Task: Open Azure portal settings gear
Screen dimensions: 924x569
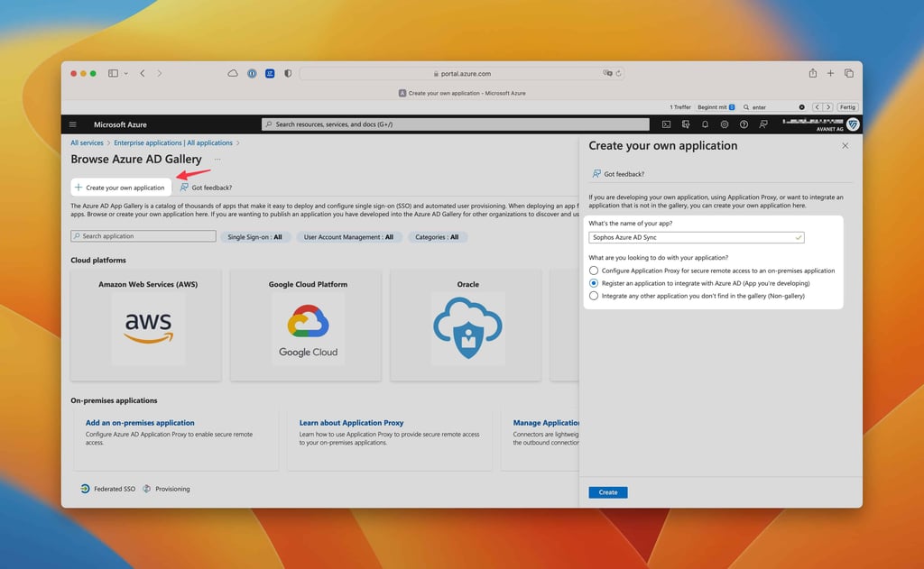Action: pyautogui.click(x=725, y=124)
